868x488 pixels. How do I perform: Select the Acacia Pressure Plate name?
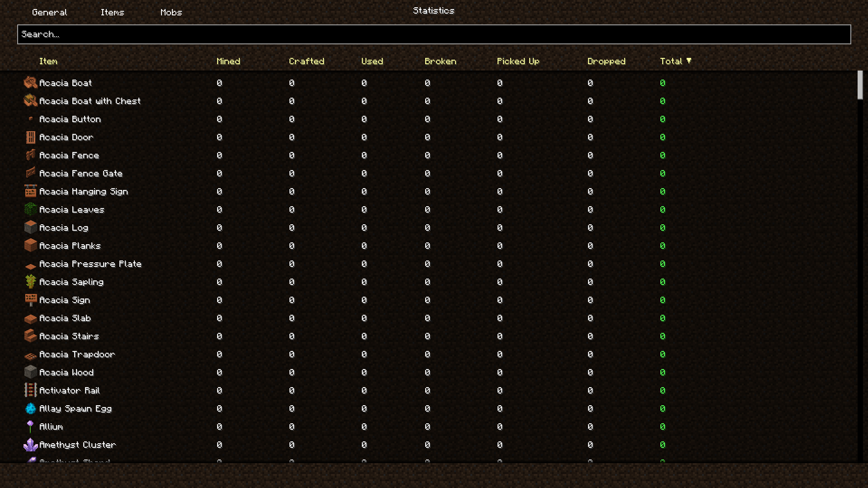pyautogui.click(x=90, y=264)
